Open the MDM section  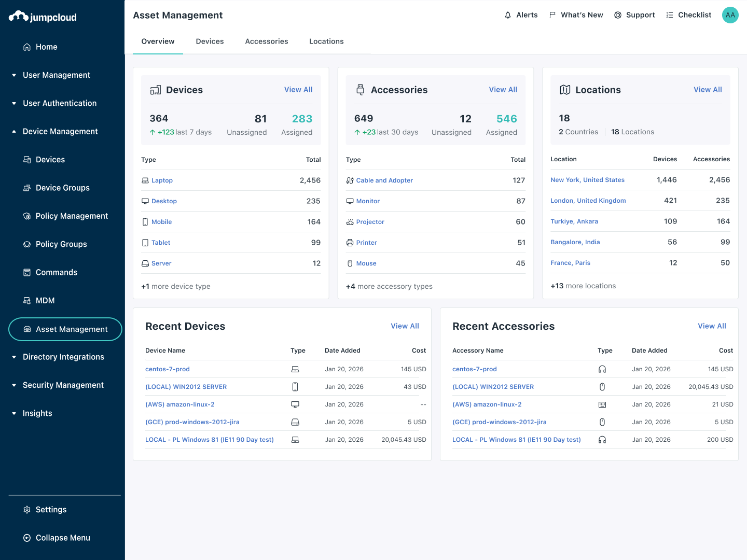pos(45,300)
